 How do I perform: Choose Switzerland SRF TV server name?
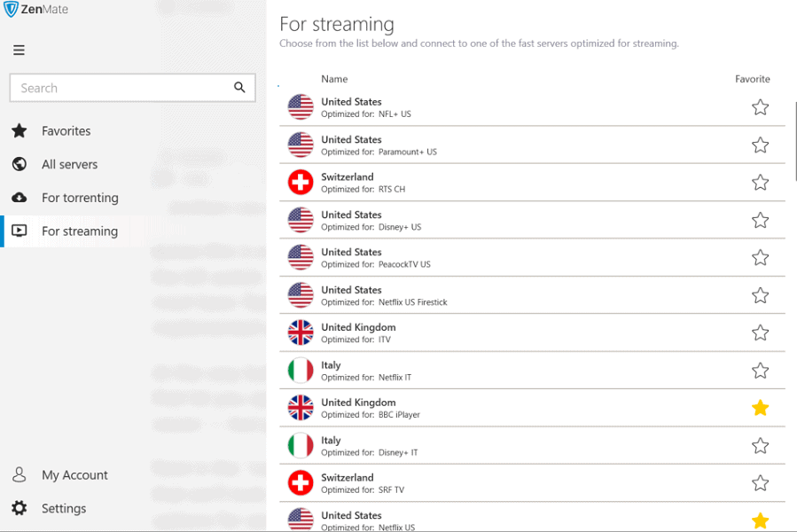(348, 478)
